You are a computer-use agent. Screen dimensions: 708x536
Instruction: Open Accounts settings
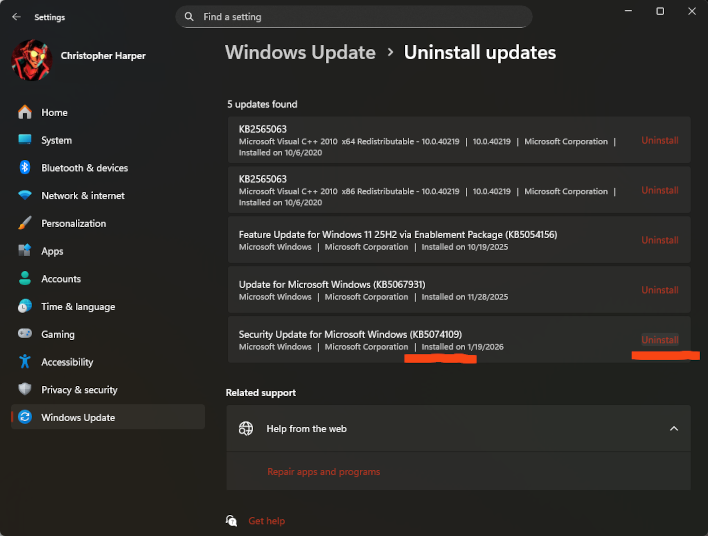coord(108,279)
